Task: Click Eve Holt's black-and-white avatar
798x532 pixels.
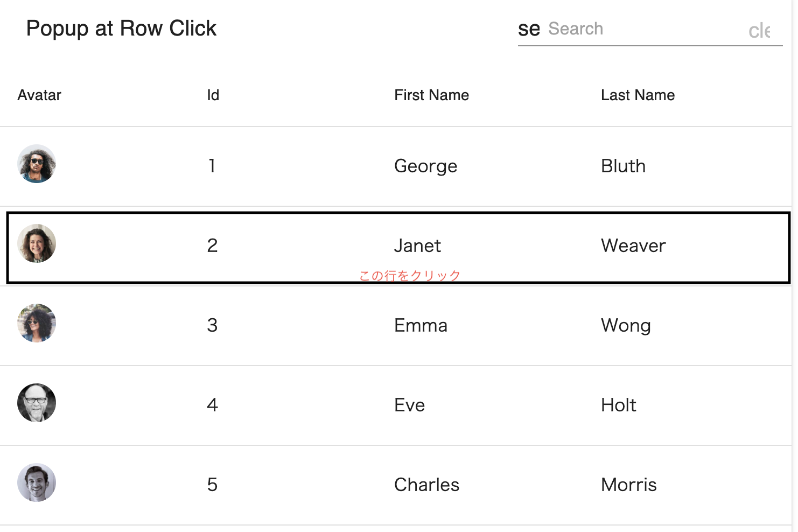Action: [37, 403]
